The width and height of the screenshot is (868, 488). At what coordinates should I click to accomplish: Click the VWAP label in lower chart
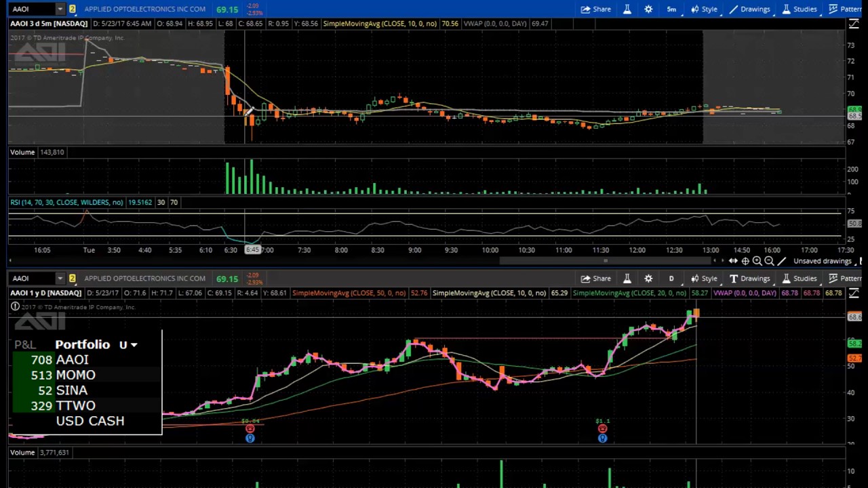point(743,293)
